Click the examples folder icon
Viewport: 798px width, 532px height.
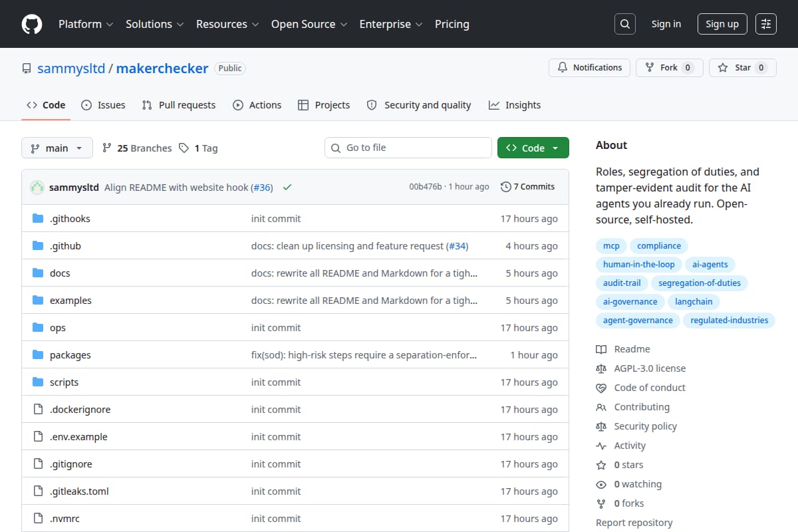point(38,301)
